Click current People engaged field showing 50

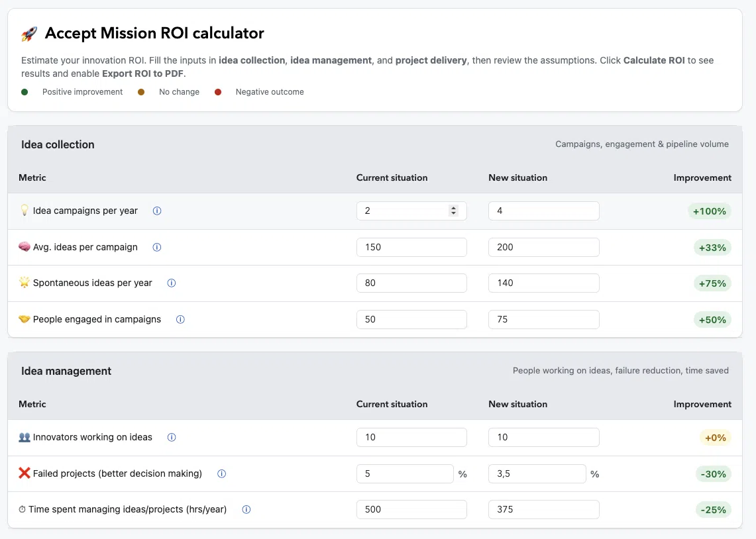411,319
